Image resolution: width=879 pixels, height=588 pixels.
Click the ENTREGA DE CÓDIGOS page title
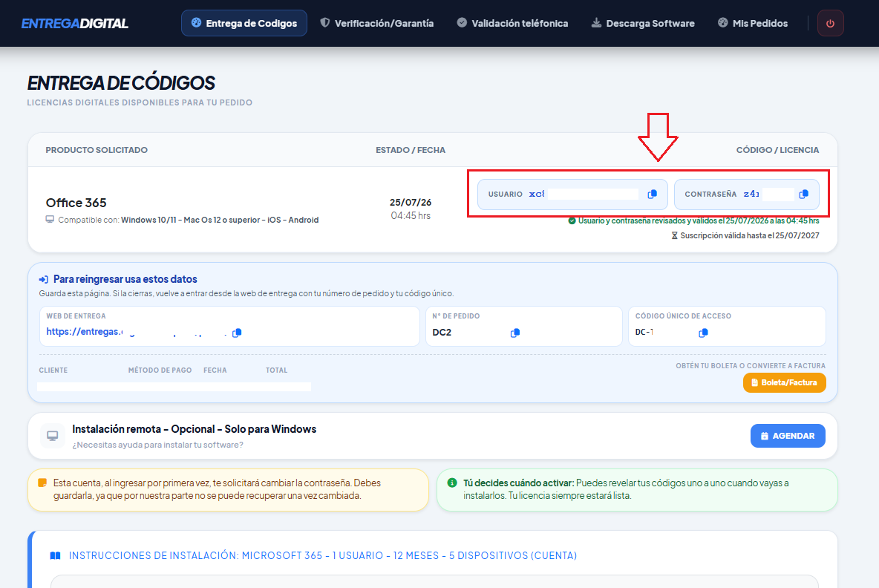pyautogui.click(x=121, y=83)
